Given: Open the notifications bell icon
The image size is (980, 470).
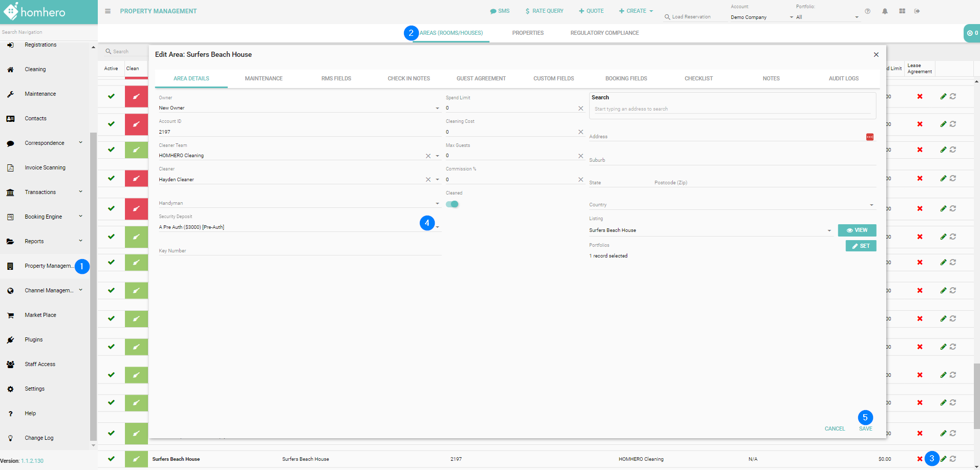Looking at the screenshot, I should [885, 11].
